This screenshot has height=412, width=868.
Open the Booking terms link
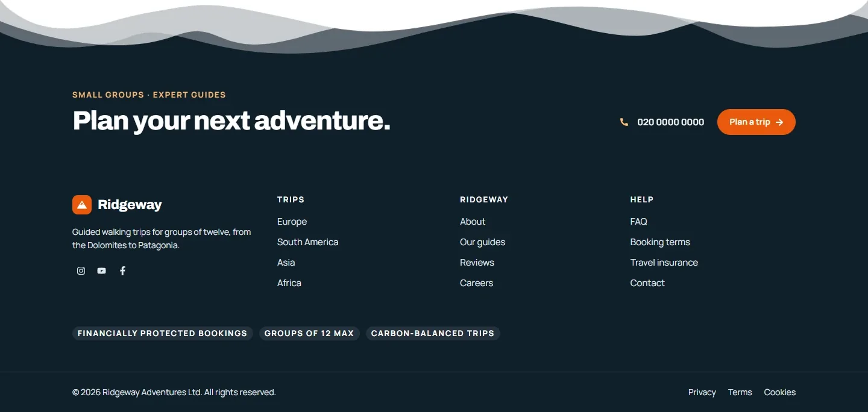[660, 242]
